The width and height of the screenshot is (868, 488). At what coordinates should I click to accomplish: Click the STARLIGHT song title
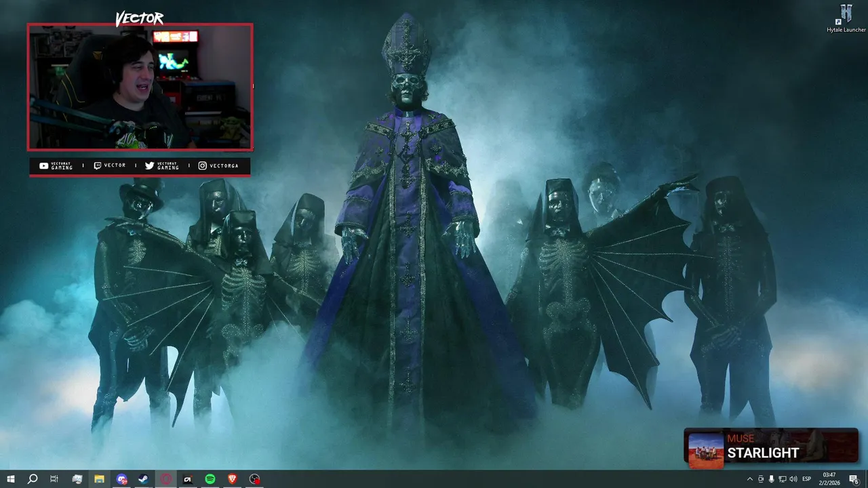(763, 453)
